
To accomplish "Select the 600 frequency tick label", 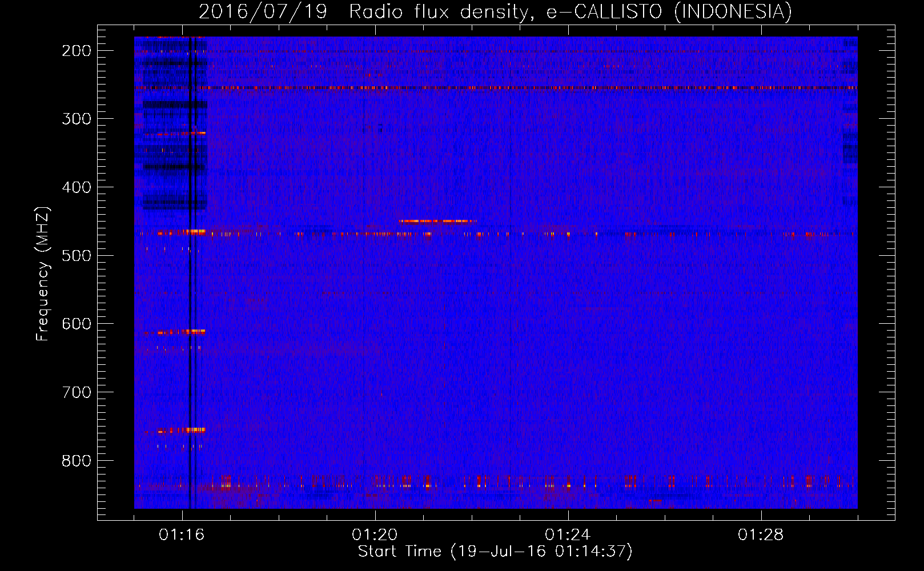I will (x=77, y=324).
